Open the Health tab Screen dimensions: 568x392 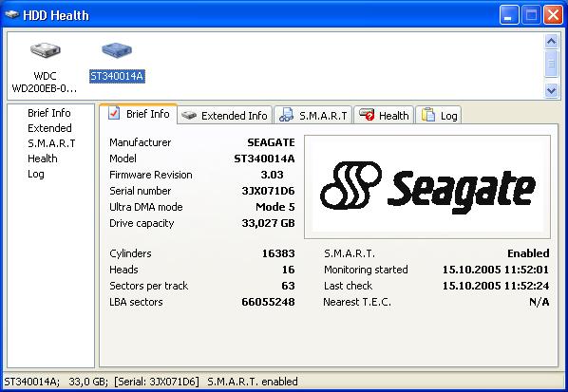(x=384, y=116)
